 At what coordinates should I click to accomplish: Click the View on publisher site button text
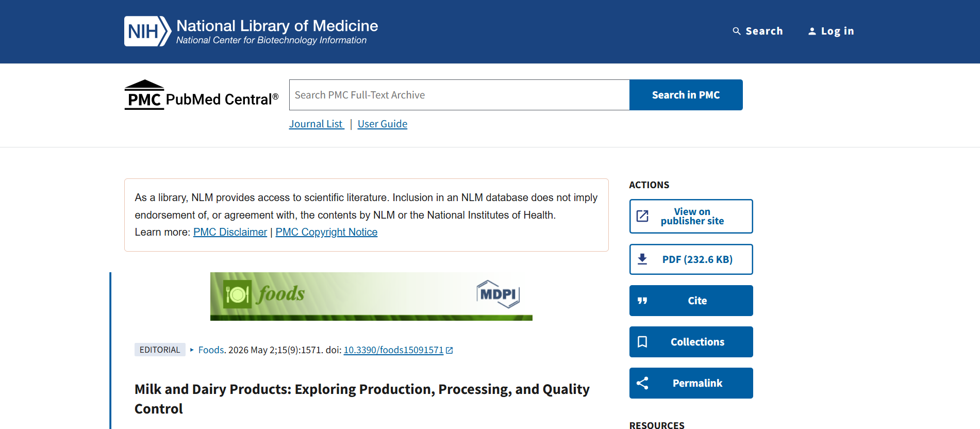(x=692, y=216)
